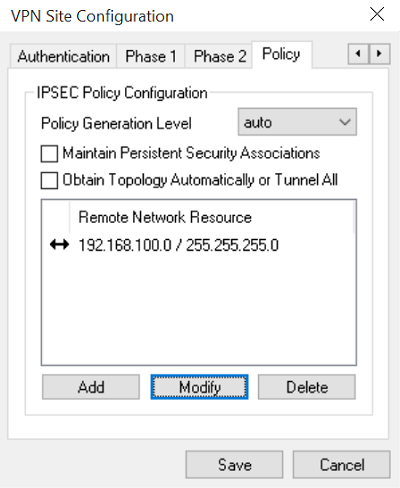400x488 pixels.
Task: Cancel the VPN site configuration
Action: coord(342,465)
